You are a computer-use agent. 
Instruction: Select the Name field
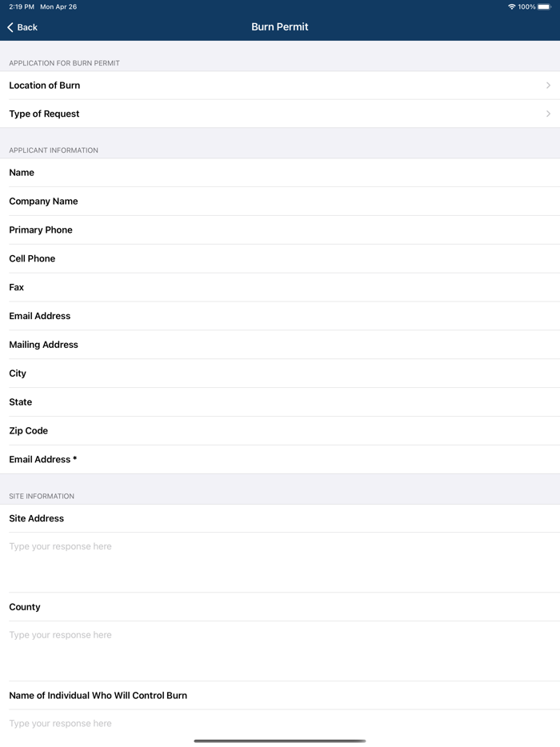280,172
